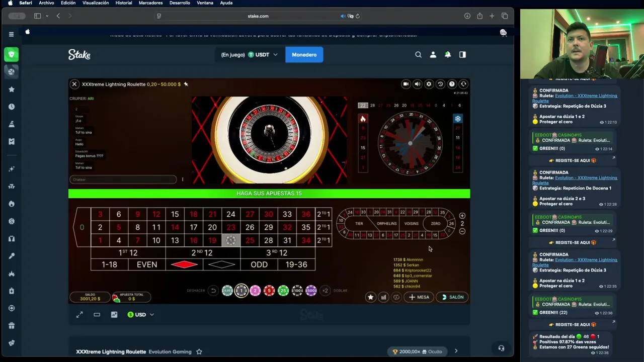Open the video settings camera icon
644x362 pixels.
406,84
